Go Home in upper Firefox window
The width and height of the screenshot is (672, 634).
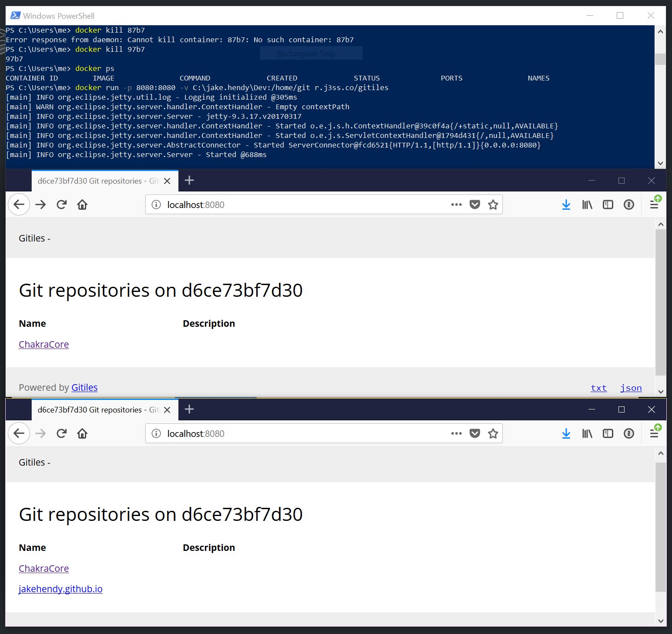coord(82,205)
